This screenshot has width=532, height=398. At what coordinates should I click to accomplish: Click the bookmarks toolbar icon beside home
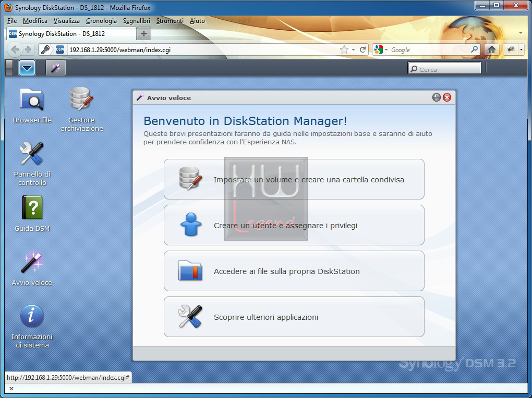pyautogui.click(x=511, y=50)
